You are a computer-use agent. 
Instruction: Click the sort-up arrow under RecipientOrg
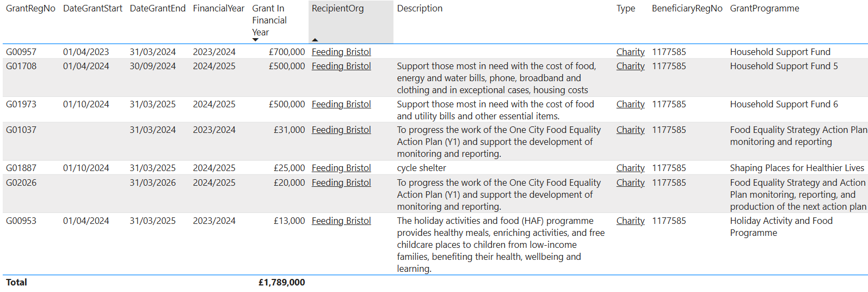coord(315,40)
